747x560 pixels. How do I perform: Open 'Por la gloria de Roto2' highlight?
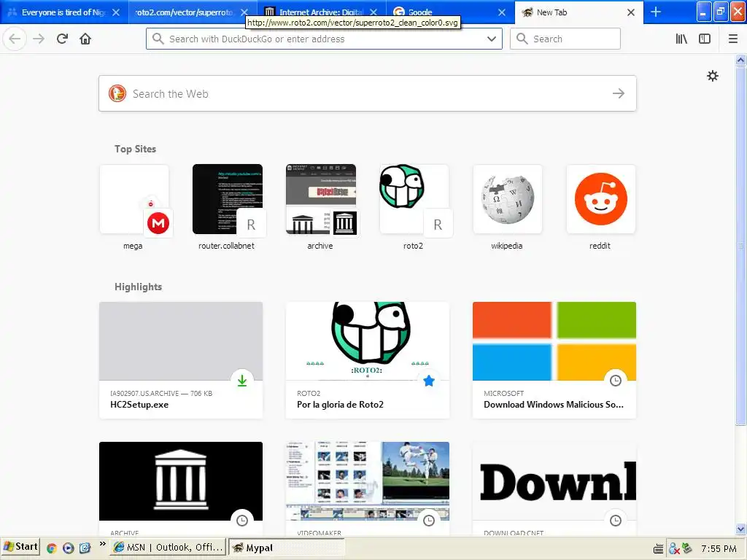coord(368,360)
